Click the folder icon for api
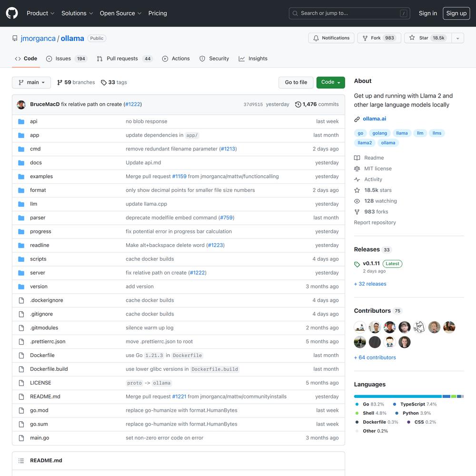The height and width of the screenshot is (476, 476). point(21,121)
